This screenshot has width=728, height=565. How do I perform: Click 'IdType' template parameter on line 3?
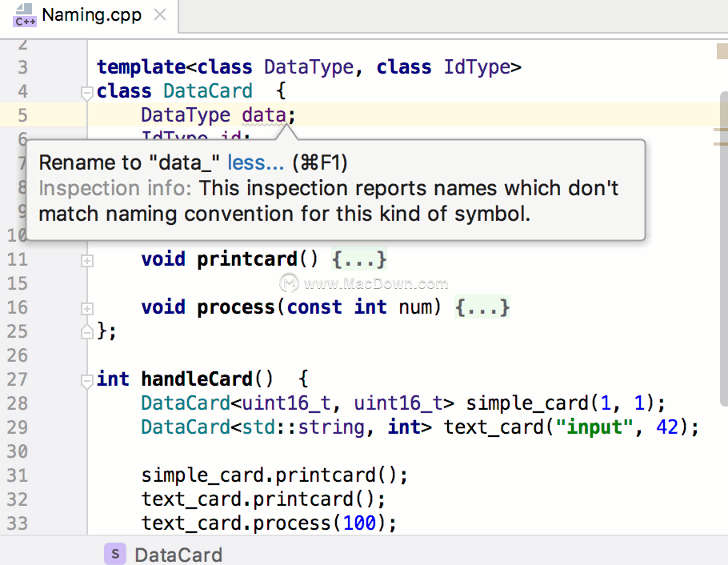[477, 67]
